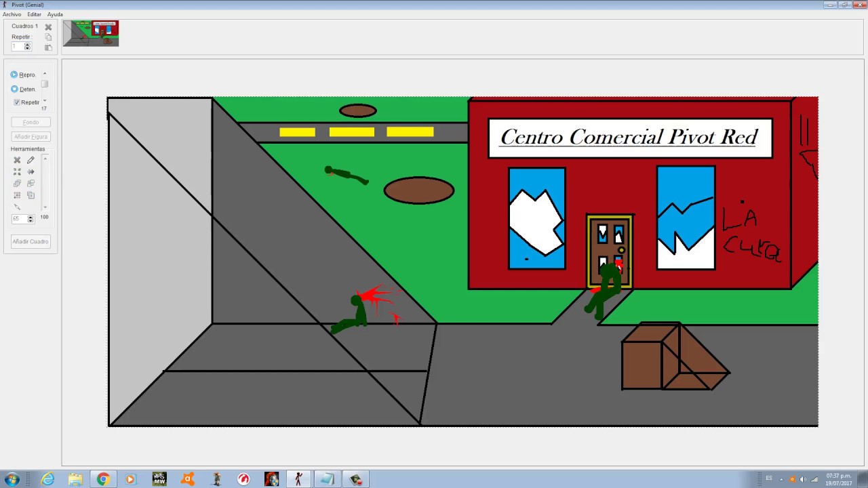868x488 pixels.
Task: Open the NFS MW taskbar icon
Action: pyautogui.click(x=159, y=479)
